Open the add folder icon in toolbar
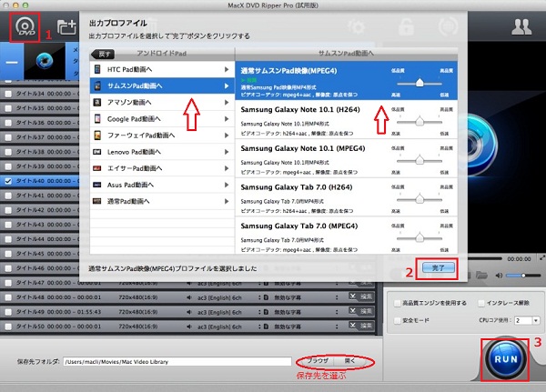Viewport: 546px width, 392px height. [x=66, y=27]
